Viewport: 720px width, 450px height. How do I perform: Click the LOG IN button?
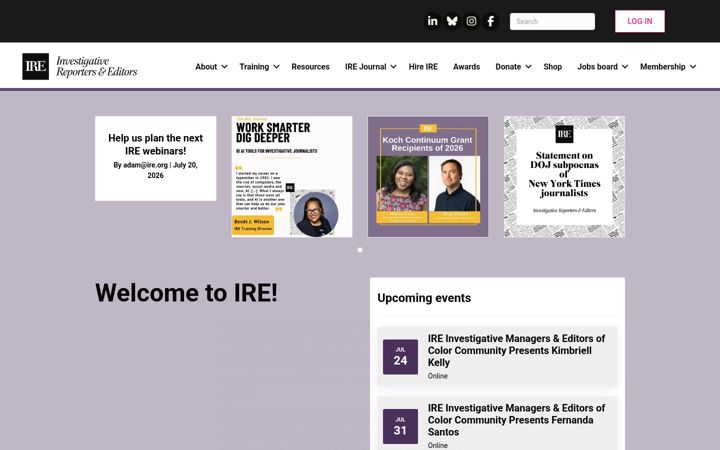tap(640, 21)
